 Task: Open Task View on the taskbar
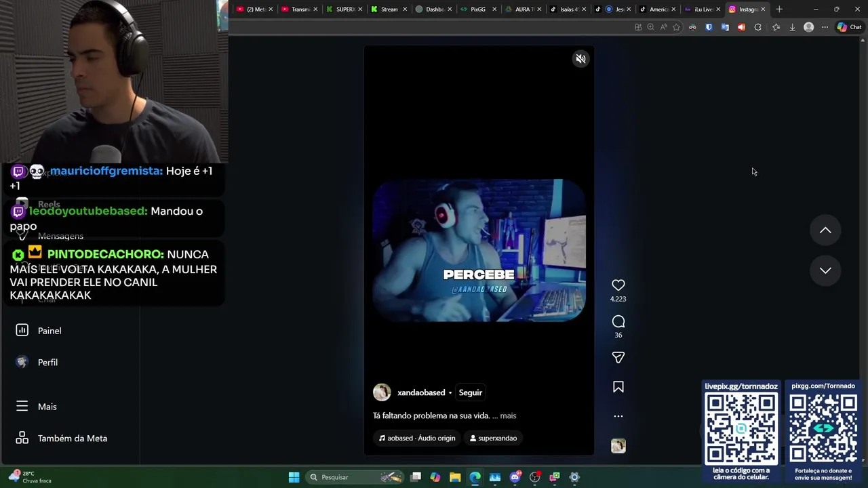click(416, 477)
